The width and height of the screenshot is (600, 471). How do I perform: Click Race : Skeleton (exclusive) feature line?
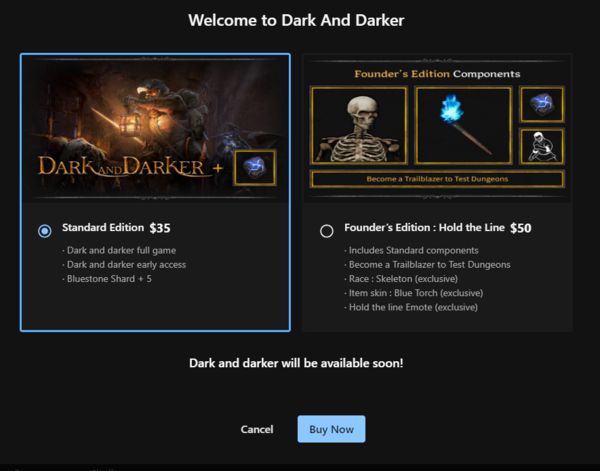[401, 279]
